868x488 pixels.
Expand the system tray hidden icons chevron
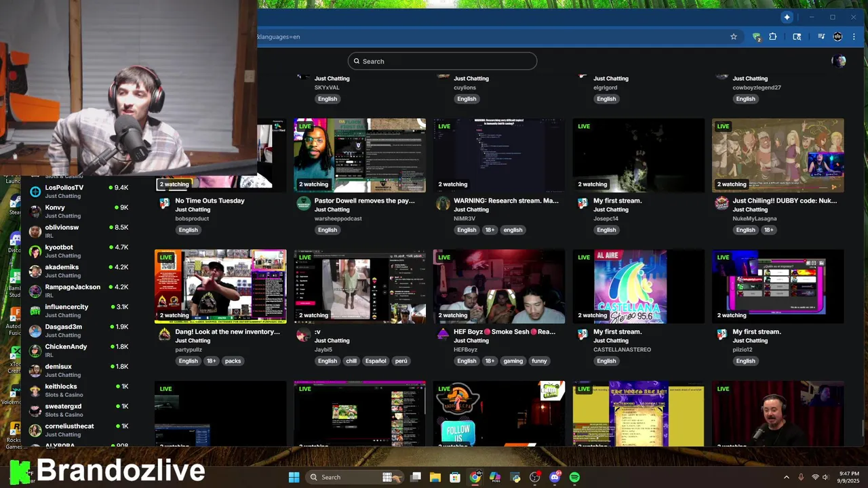787,477
